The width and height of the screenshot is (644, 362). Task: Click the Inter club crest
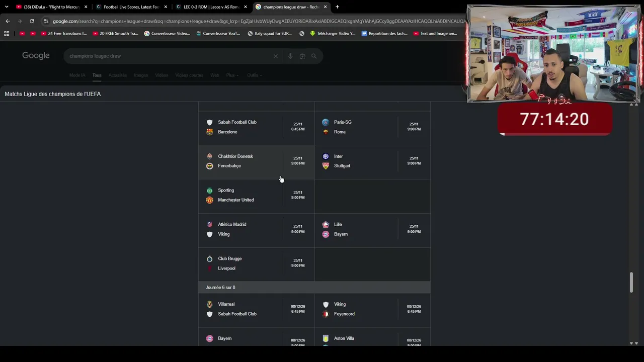click(326, 156)
